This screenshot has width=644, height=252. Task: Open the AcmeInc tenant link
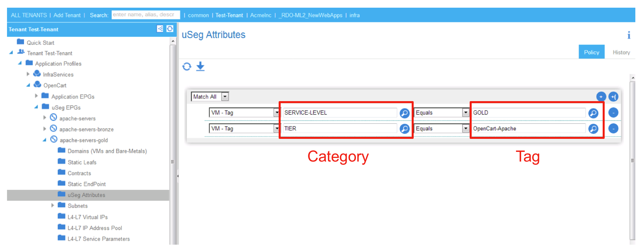pos(261,15)
